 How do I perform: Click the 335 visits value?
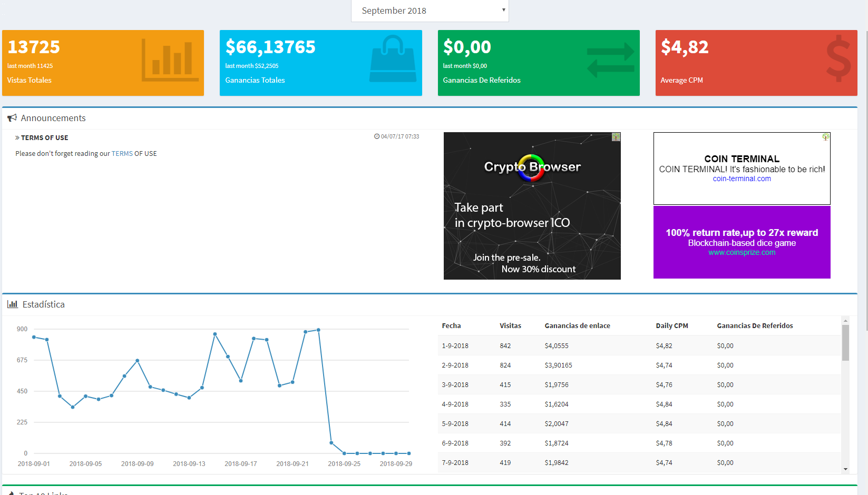pos(505,404)
